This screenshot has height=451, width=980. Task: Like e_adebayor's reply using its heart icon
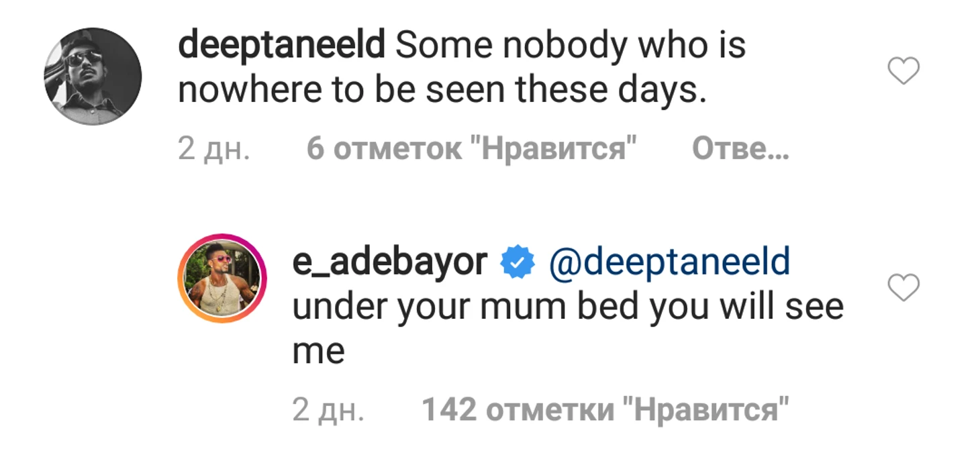pyautogui.click(x=903, y=289)
